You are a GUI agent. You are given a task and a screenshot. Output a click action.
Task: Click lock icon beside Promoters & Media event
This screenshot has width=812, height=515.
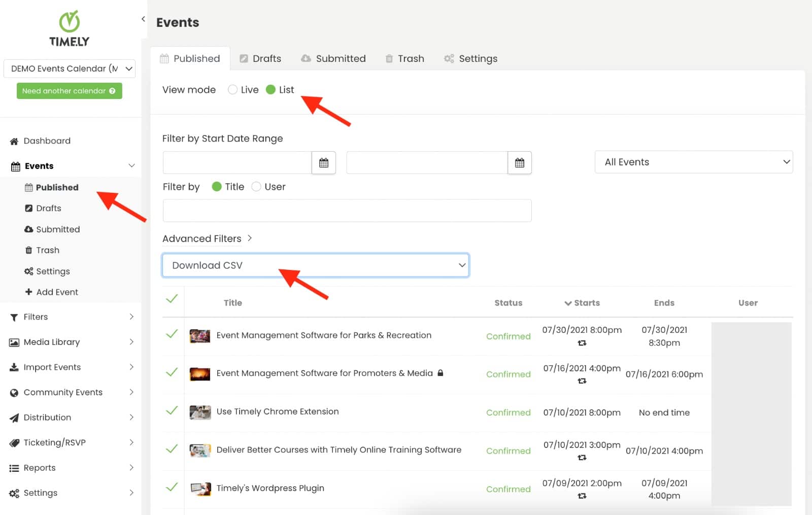(441, 373)
